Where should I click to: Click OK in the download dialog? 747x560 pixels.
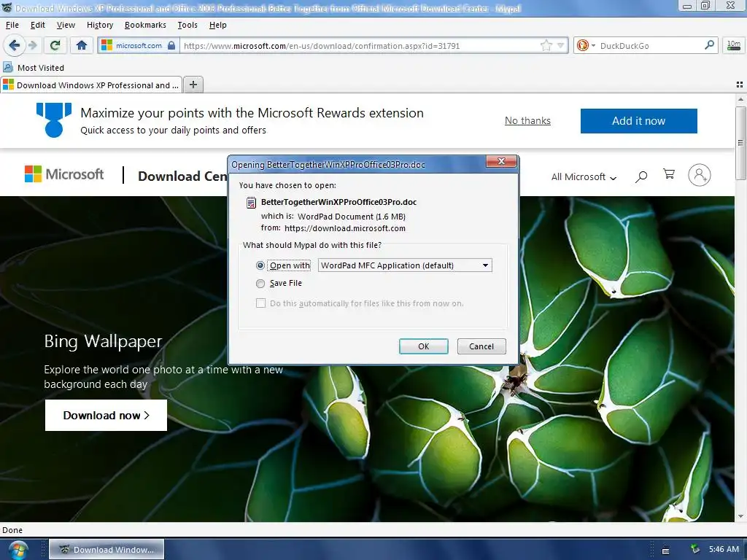click(424, 346)
